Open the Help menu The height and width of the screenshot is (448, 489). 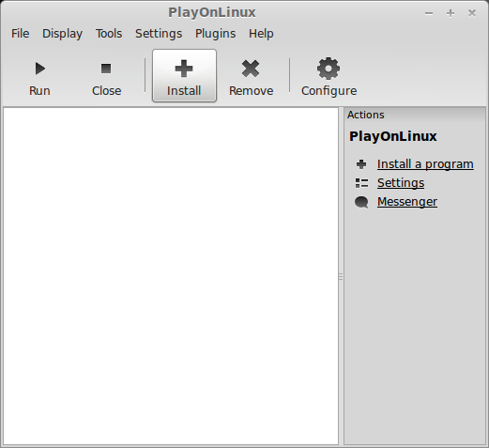261,34
